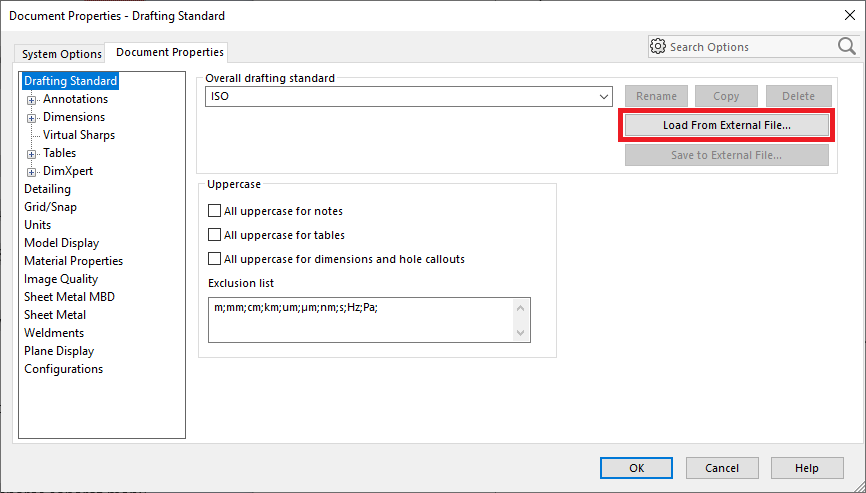Image resolution: width=866 pixels, height=493 pixels.
Task: Open Help for this dialog
Action: (x=807, y=468)
